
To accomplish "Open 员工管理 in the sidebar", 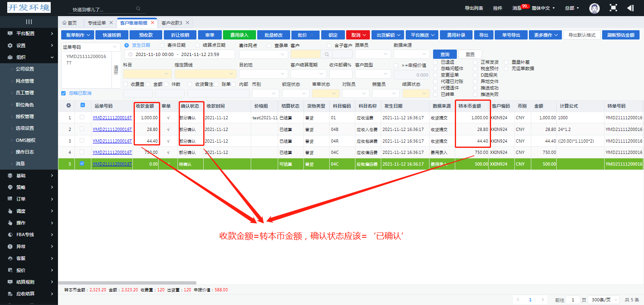I will coord(25,93).
